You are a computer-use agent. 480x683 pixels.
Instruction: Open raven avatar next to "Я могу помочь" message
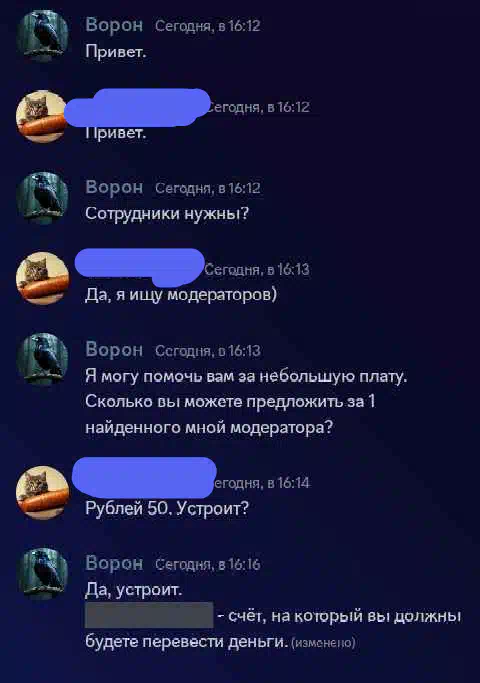point(42,359)
